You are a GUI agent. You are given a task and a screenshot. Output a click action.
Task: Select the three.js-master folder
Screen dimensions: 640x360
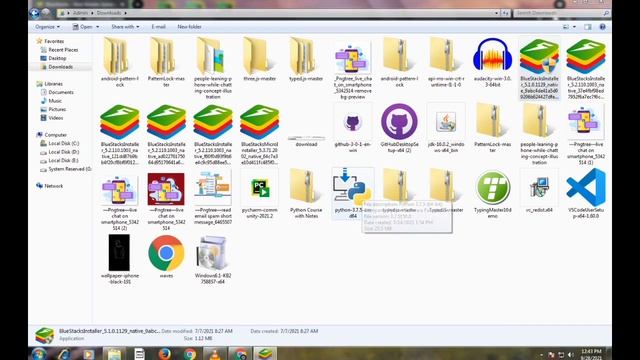click(259, 60)
